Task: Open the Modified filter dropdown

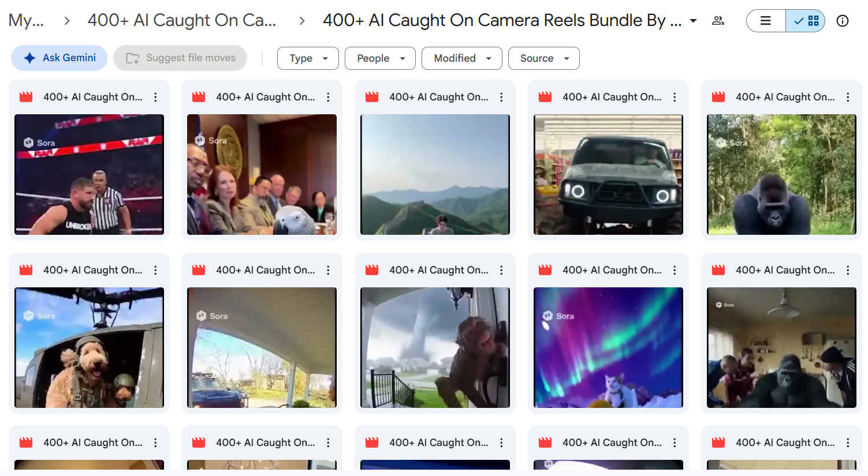Action: click(462, 58)
